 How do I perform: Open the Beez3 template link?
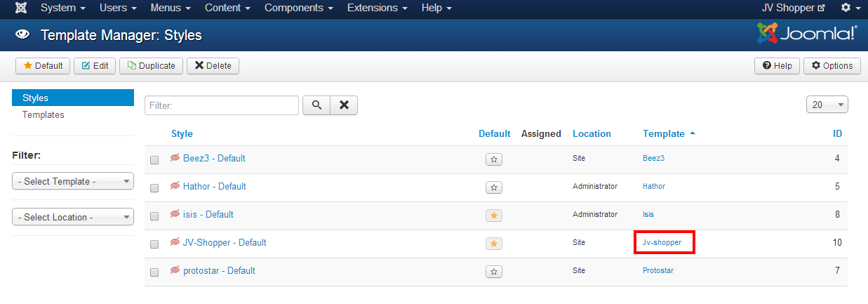653,158
